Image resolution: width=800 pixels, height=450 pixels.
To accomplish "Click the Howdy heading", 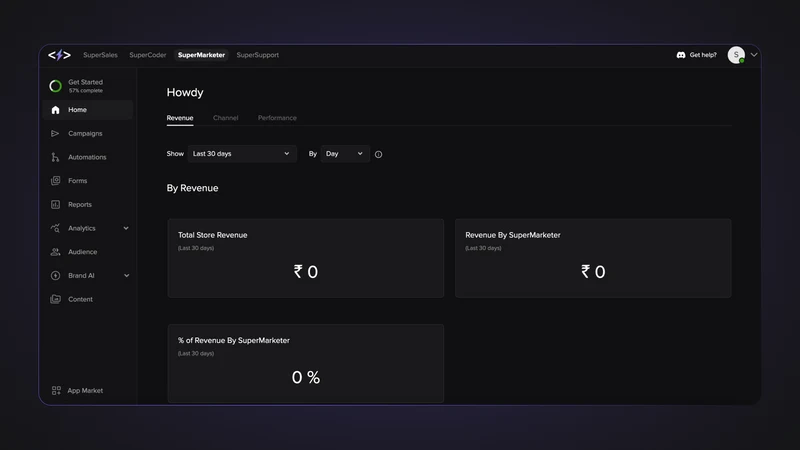I will 185,92.
